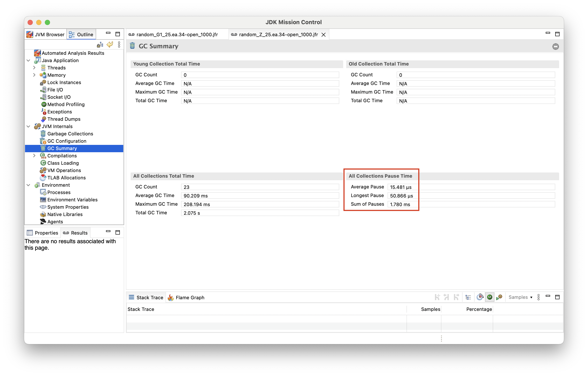Click the Memory icon in outline

point(43,75)
